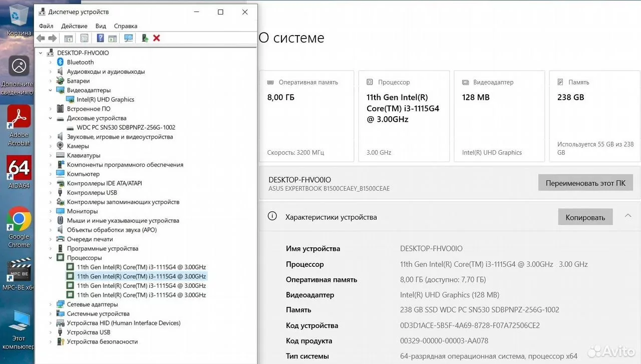Maximize the Диспетчер устройств window

coord(220,12)
